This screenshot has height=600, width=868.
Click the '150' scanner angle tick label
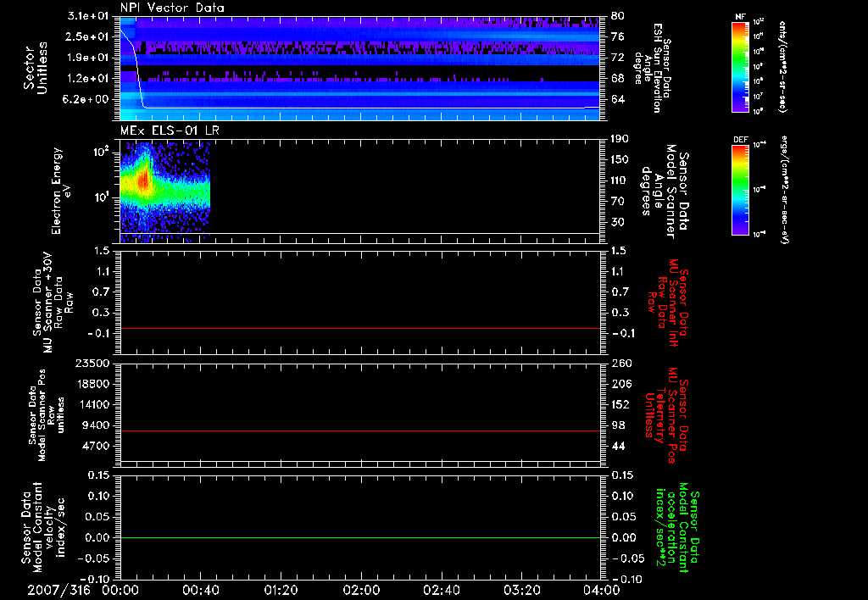pos(621,159)
